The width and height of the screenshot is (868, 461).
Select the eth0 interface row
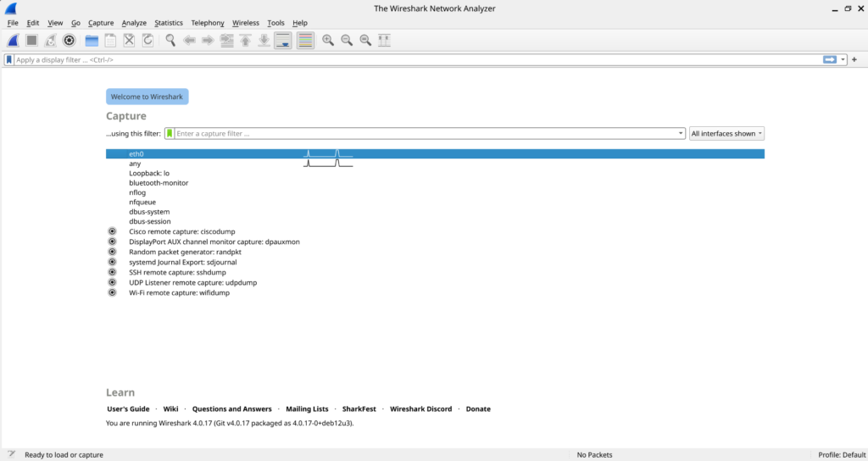click(435, 154)
